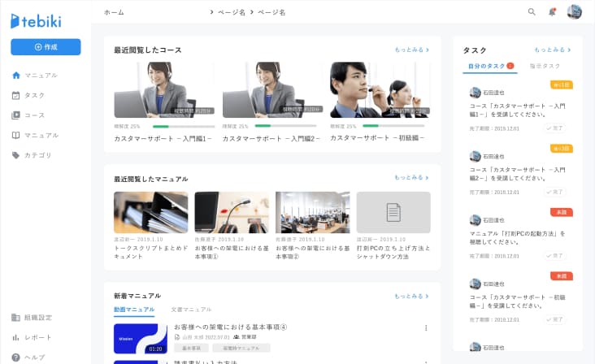
Task: Open three-dot menu on new manual item
Action: pyautogui.click(x=426, y=328)
